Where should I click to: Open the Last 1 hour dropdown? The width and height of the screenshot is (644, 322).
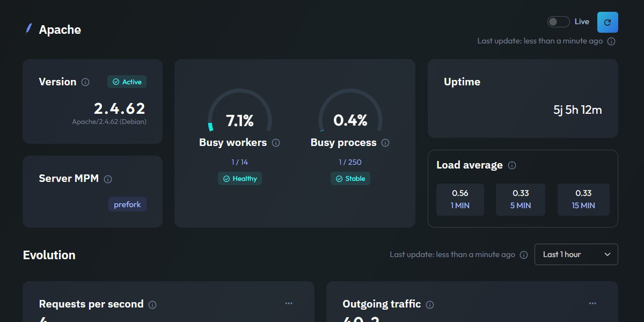[x=576, y=254]
